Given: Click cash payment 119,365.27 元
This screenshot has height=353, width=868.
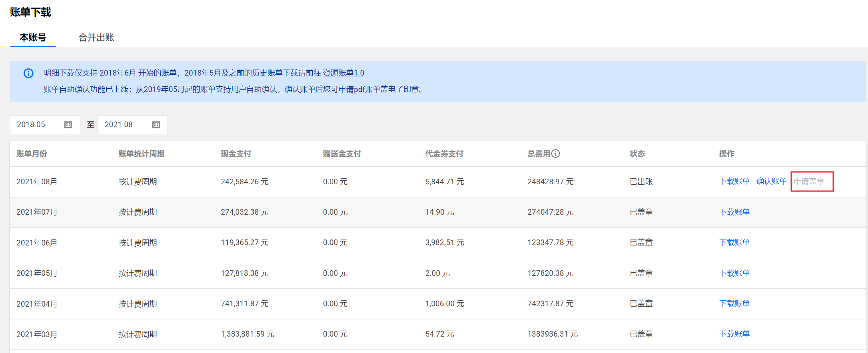Looking at the screenshot, I should point(245,242).
